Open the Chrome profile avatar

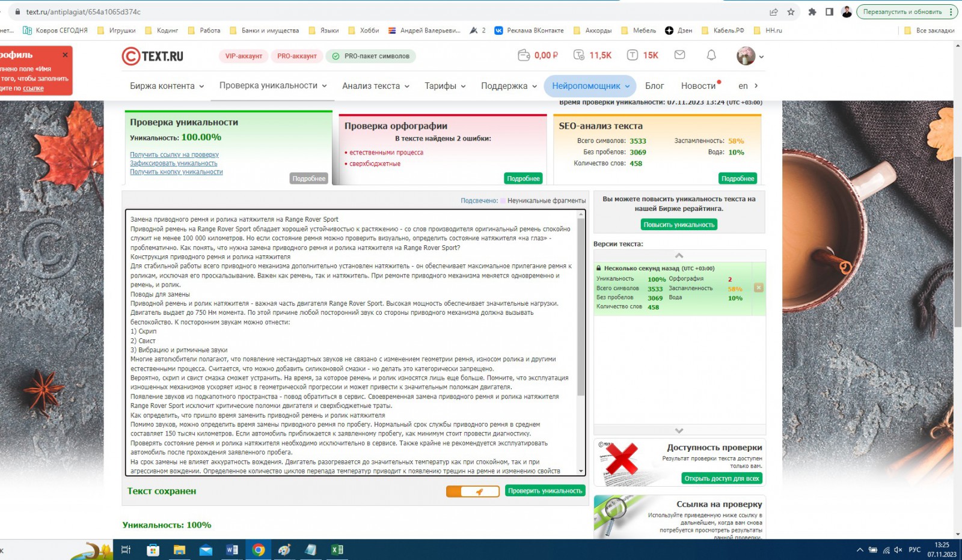(847, 12)
